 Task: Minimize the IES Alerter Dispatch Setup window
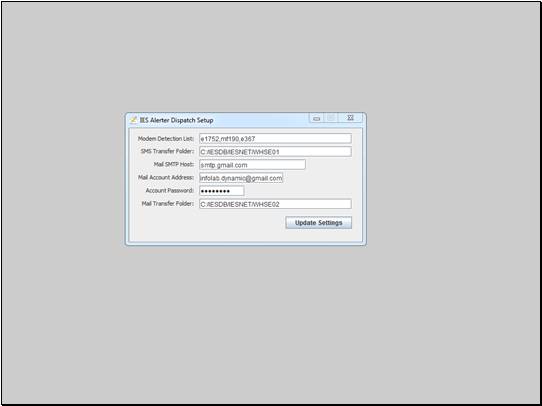point(316,119)
